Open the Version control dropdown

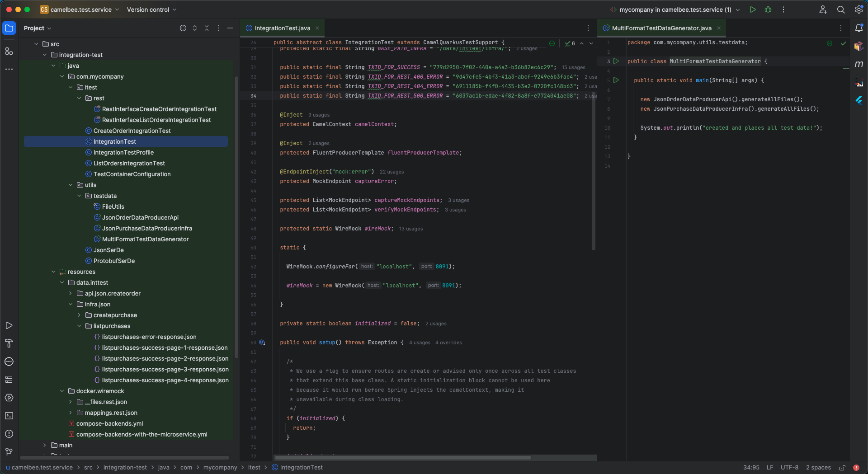click(x=151, y=9)
